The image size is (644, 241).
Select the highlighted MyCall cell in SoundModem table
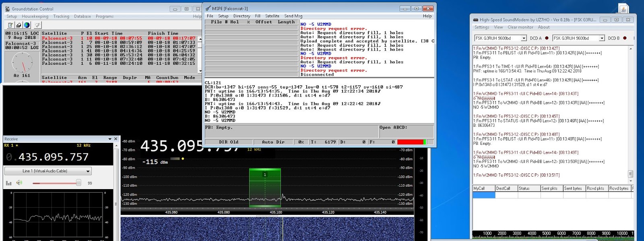(484, 195)
